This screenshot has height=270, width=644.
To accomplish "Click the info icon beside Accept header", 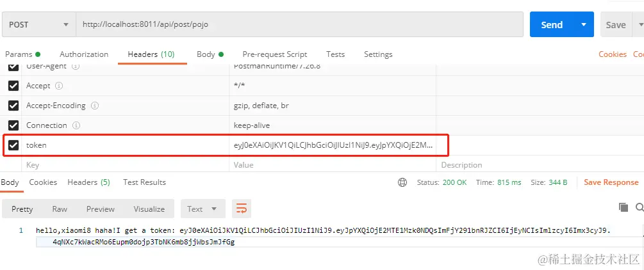I will point(59,86).
